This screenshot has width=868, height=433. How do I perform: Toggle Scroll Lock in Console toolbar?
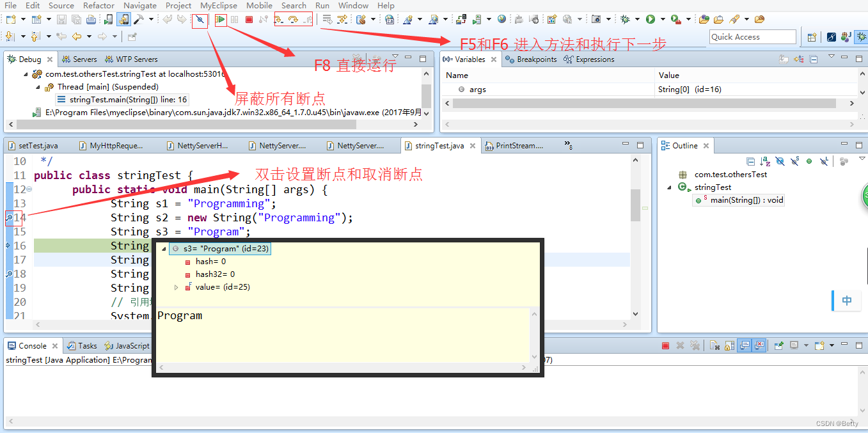729,345
